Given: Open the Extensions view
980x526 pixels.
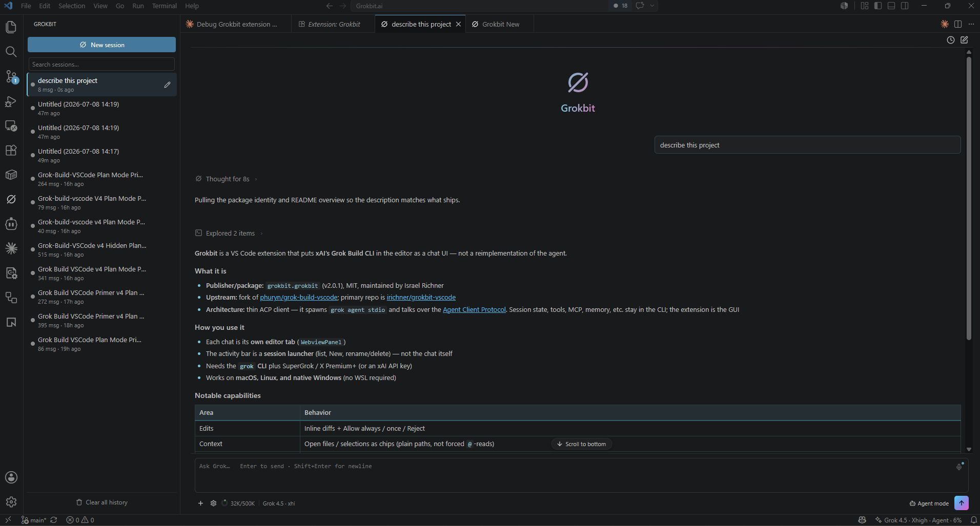Looking at the screenshot, I should (11, 150).
